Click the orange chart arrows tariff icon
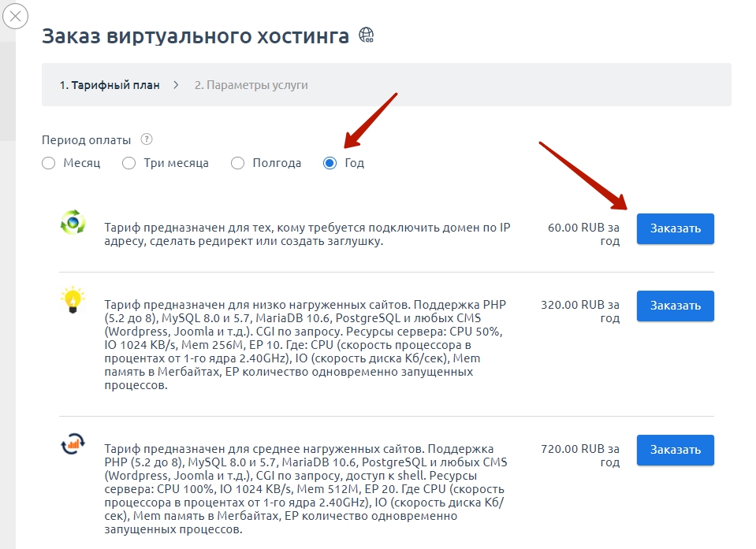 coord(73,444)
